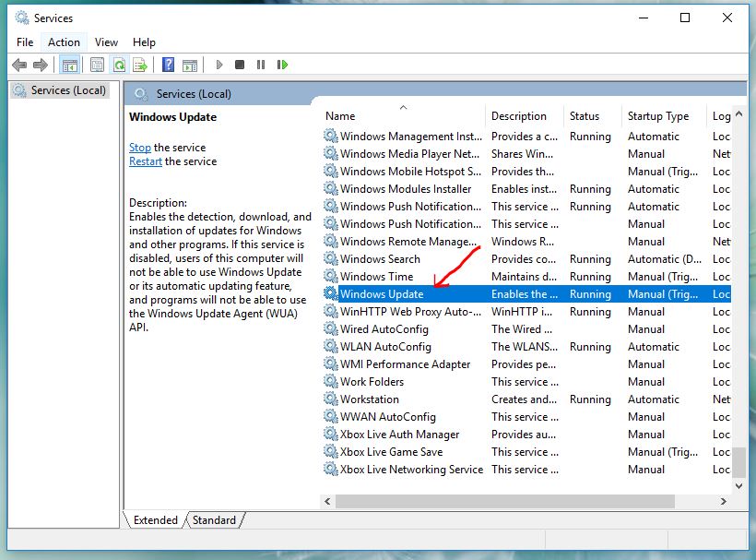
Task: Toggle the Show/Hide Action Pane toolbar button
Action: pos(189,65)
